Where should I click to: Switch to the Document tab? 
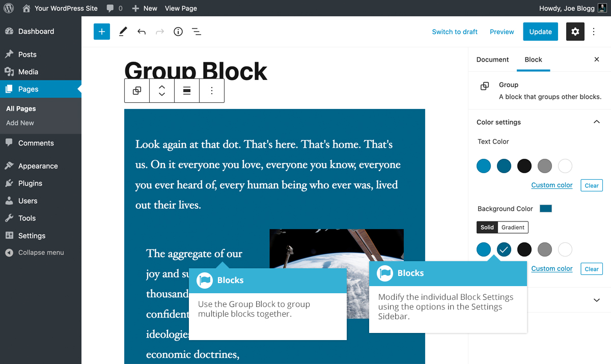click(x=492, y=60)
